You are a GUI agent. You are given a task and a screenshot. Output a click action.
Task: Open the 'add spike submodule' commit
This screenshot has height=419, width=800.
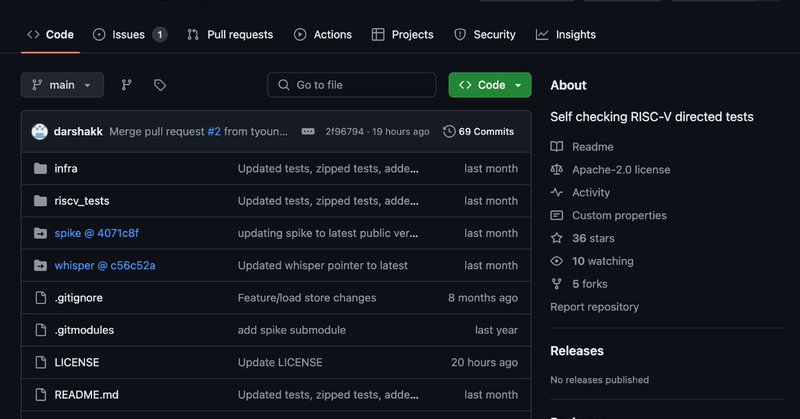pyautogui.click(x=291, y=330)
